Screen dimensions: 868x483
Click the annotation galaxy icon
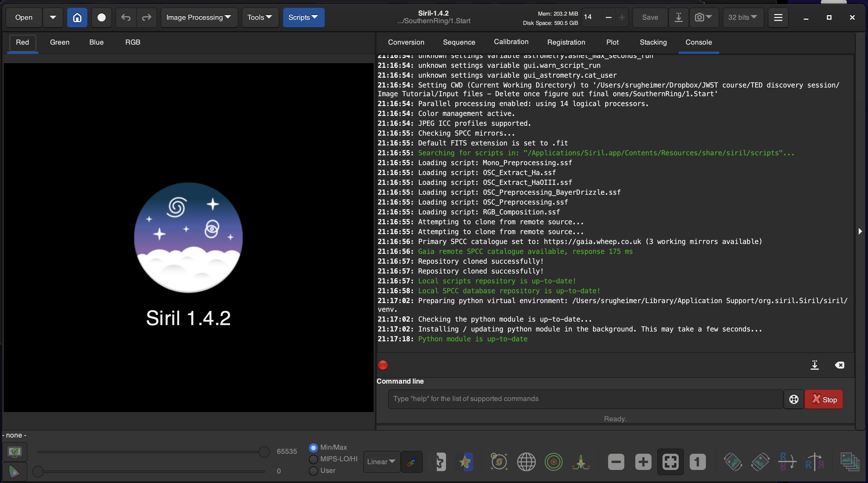(499, 462)
